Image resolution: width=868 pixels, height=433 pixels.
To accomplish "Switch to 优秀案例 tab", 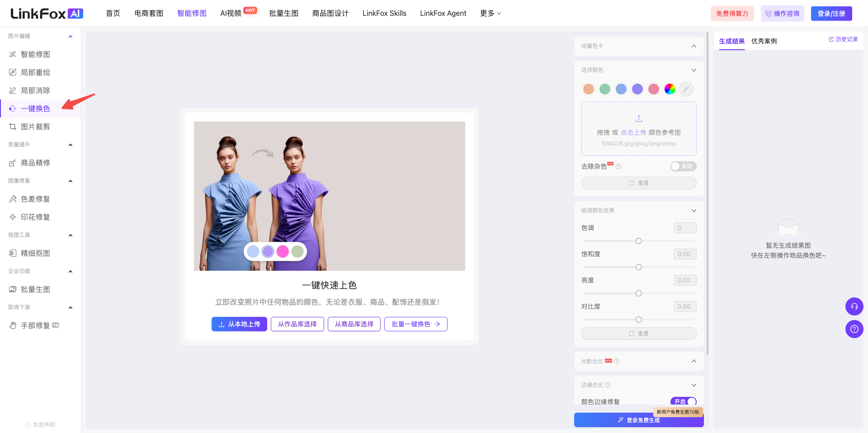I will click(764, 41).
